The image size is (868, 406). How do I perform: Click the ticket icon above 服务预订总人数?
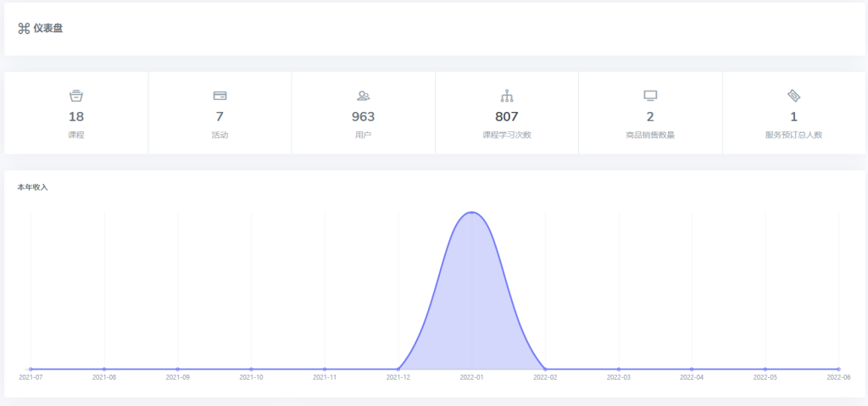tap(793, 96)
